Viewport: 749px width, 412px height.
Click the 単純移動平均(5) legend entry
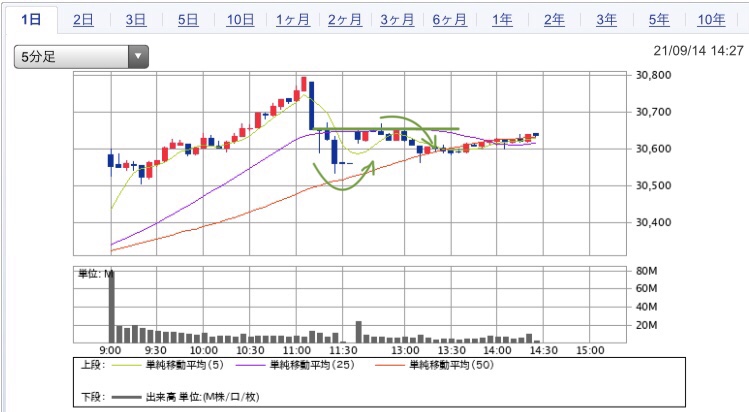tap(184, 365)
